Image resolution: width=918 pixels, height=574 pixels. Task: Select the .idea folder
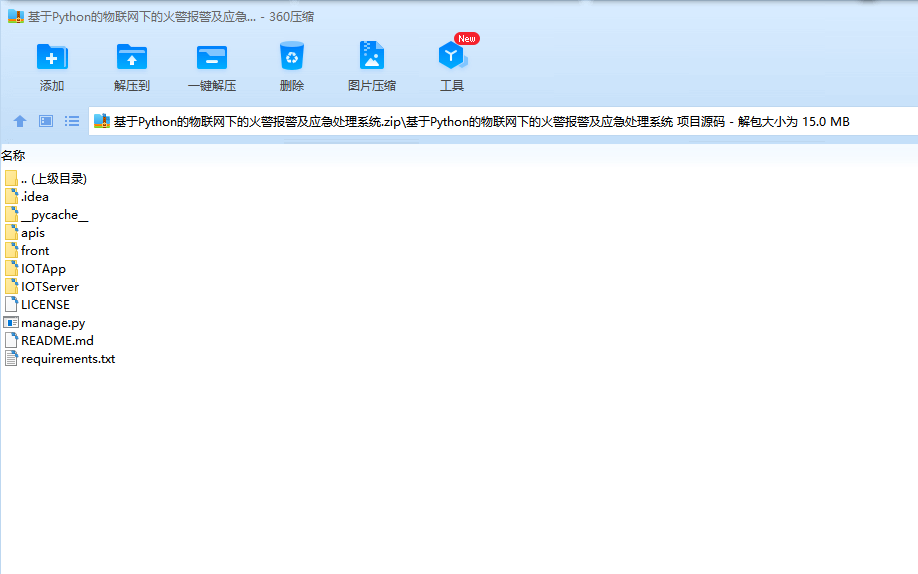click(27, 197)
